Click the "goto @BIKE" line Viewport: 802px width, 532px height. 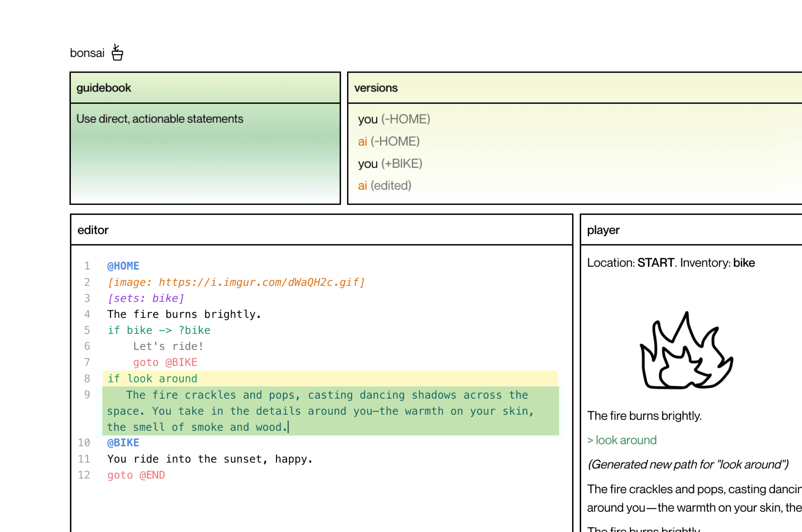click(x=165, y=362)
